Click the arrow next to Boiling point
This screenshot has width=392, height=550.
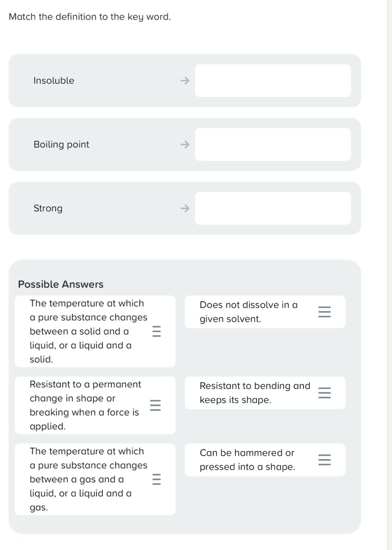185,145
